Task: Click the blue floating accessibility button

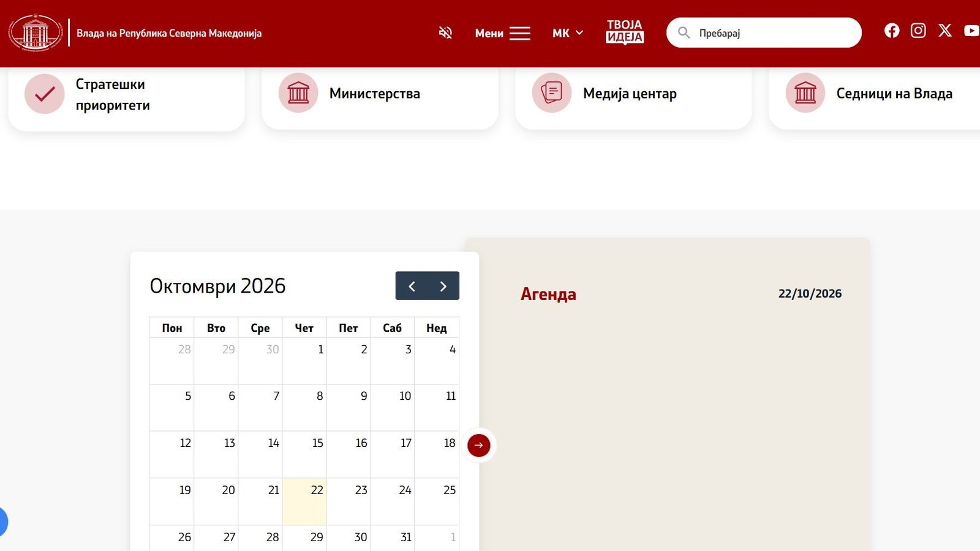Action: pos(2,522)
